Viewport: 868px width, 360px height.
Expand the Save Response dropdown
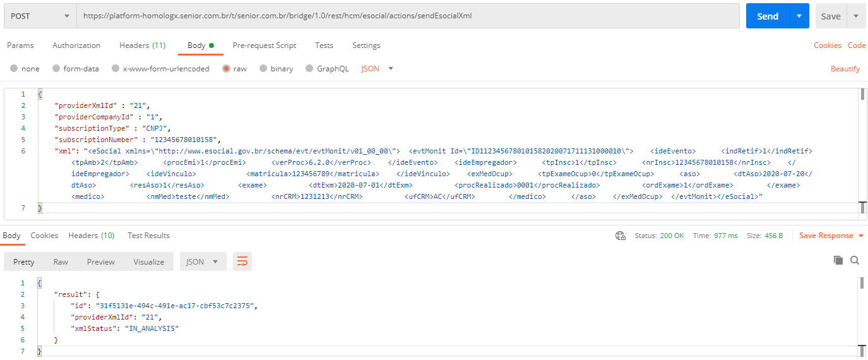coord(860,236)
